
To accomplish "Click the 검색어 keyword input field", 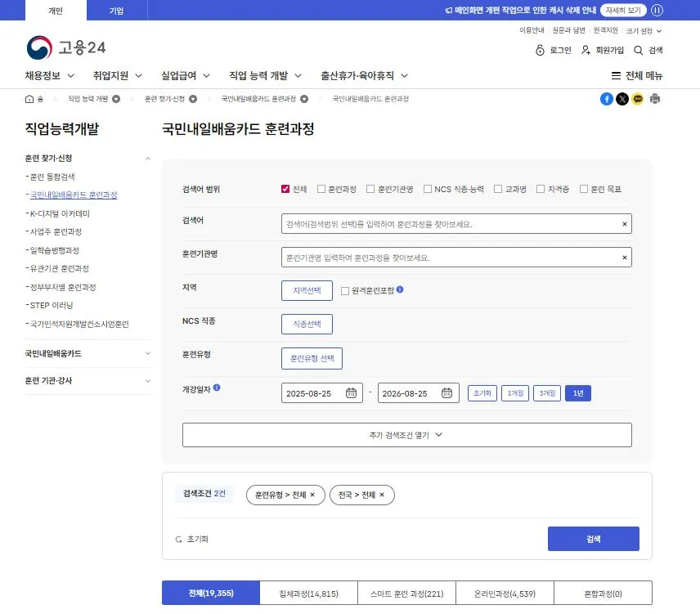I will 454,223.
